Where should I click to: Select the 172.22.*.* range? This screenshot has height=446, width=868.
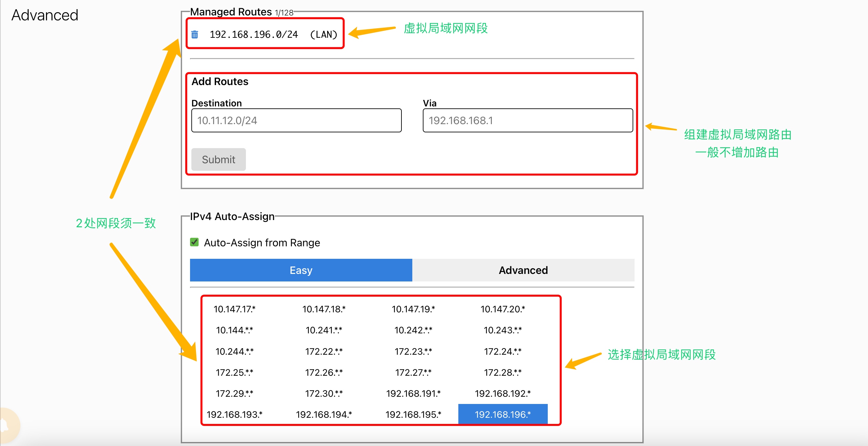[x=324, y=351]
